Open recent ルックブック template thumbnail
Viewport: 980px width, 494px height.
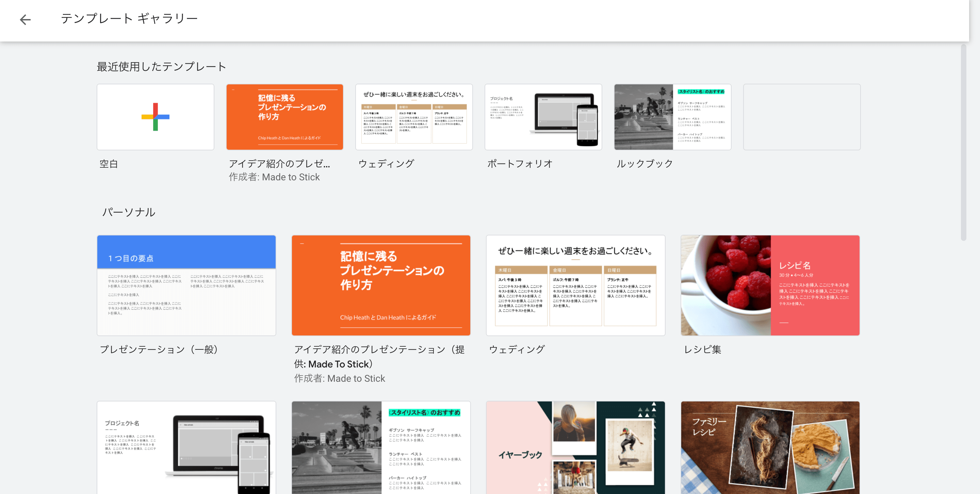(673, 117)
